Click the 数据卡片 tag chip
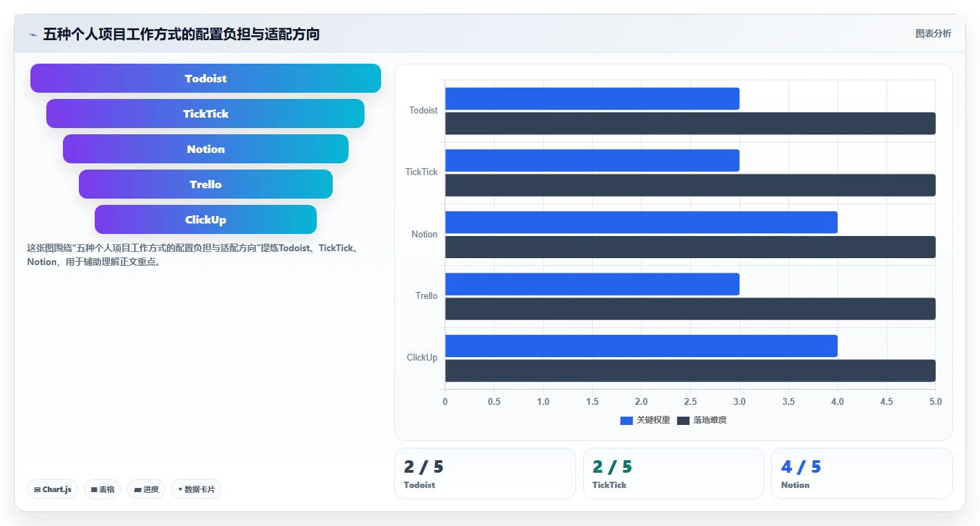980x526 pixels. coord(196,489)
